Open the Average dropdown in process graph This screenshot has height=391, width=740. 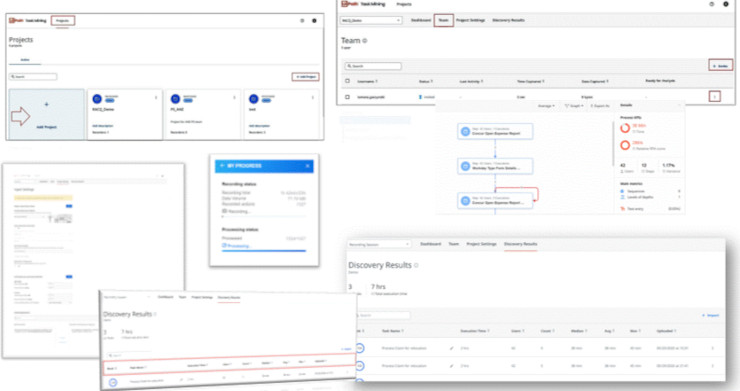click(547, 106)
